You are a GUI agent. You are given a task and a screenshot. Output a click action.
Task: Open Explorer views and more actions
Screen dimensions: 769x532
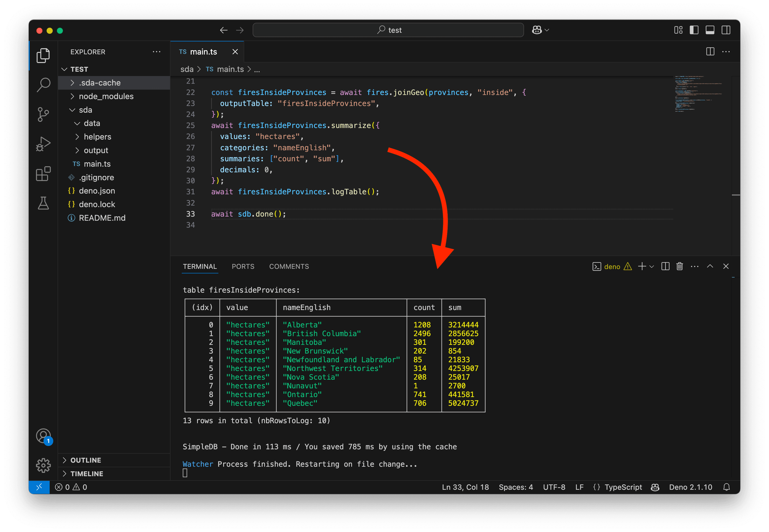tap(156, 52)
